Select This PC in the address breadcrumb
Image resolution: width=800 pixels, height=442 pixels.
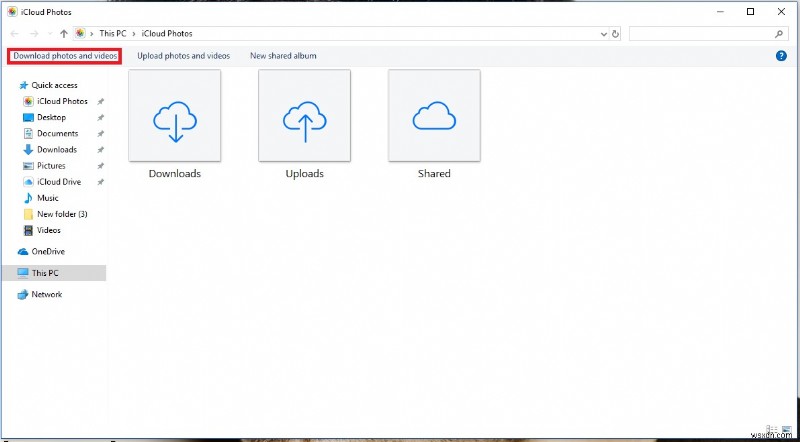click(x=113, y=34)
